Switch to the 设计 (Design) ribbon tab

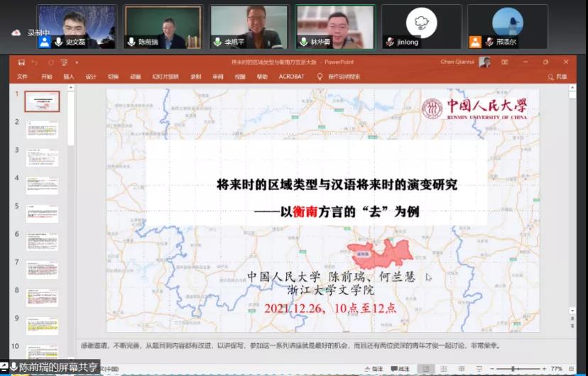91,77
